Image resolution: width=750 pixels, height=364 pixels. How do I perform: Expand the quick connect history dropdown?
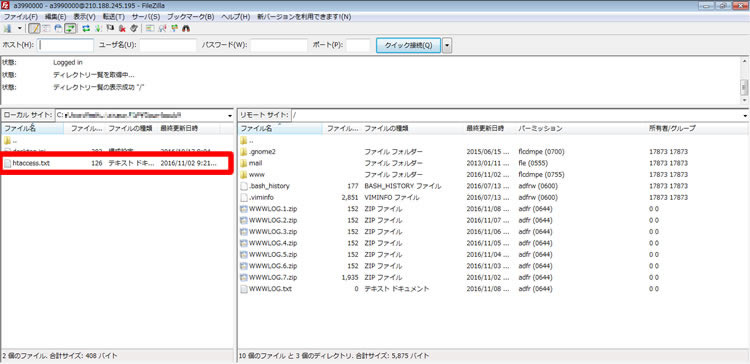(447, 45)
